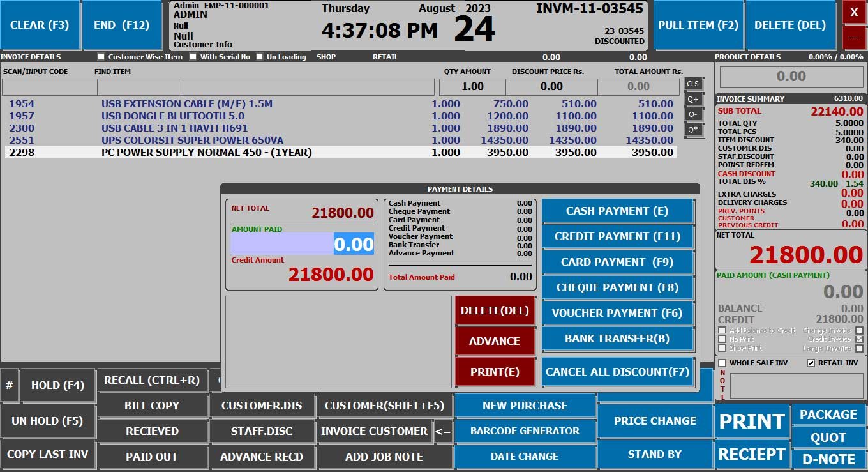868x472 pixels.
Task: Choose Cash Payment (E)
Action: [617, 211]
